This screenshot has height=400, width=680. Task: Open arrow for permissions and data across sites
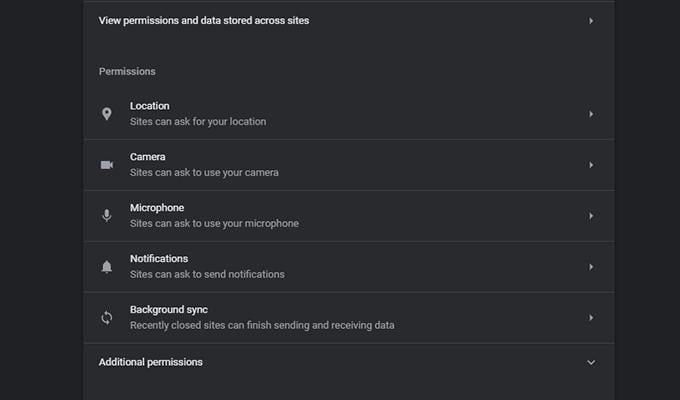tap(591, 21)
